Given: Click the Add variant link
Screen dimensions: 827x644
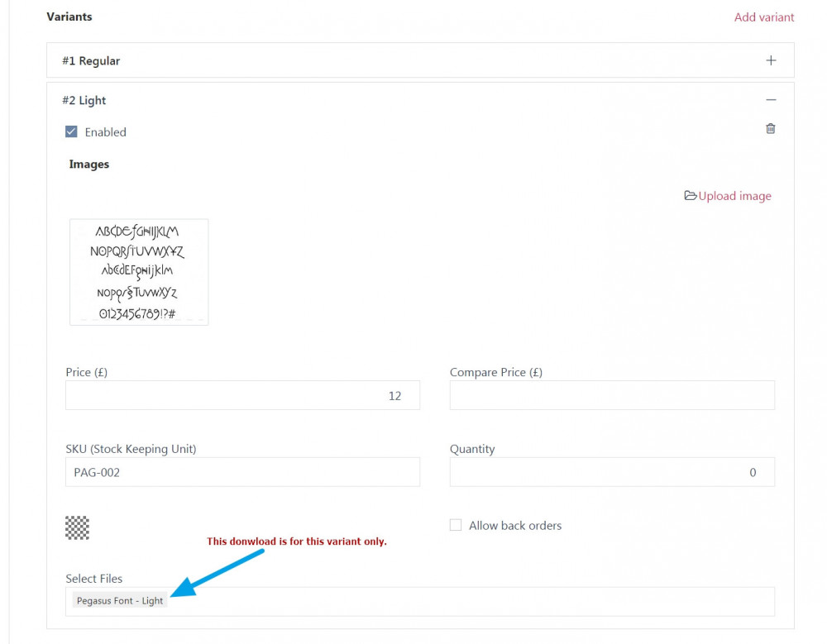Looking at the screenshot, I should [x=764, y=17].
